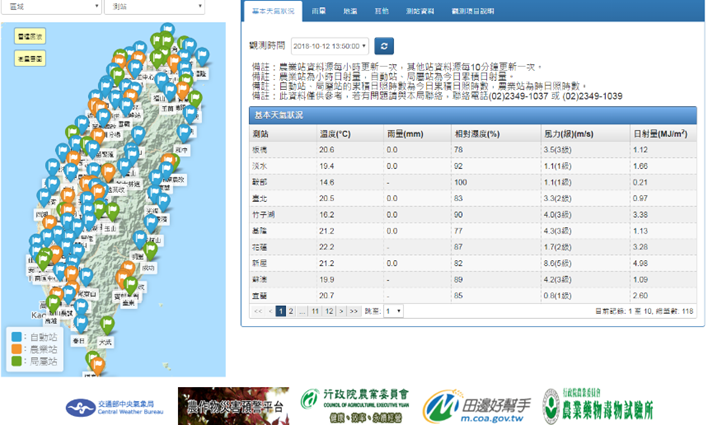Click wind value 8.6(5級)
This screenshot has height=425, width=706.
pyautogui.click(x=557, y=263)
